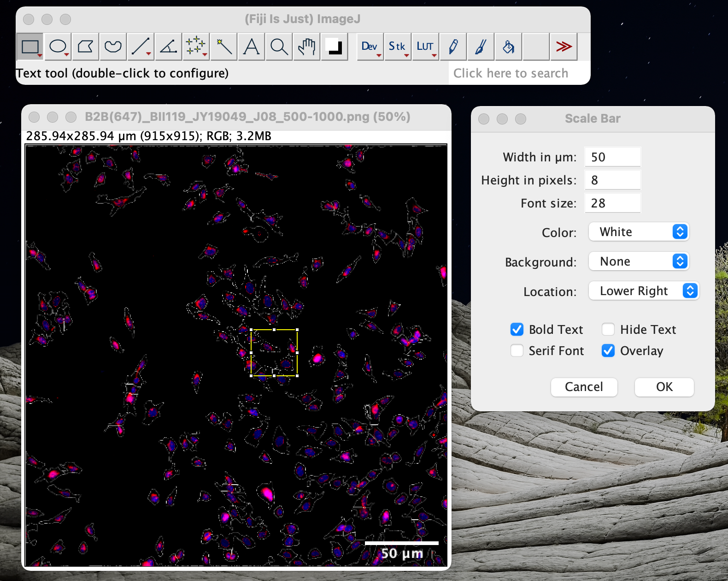Uncheck the Bold Text checkbox

pos(517,329)
